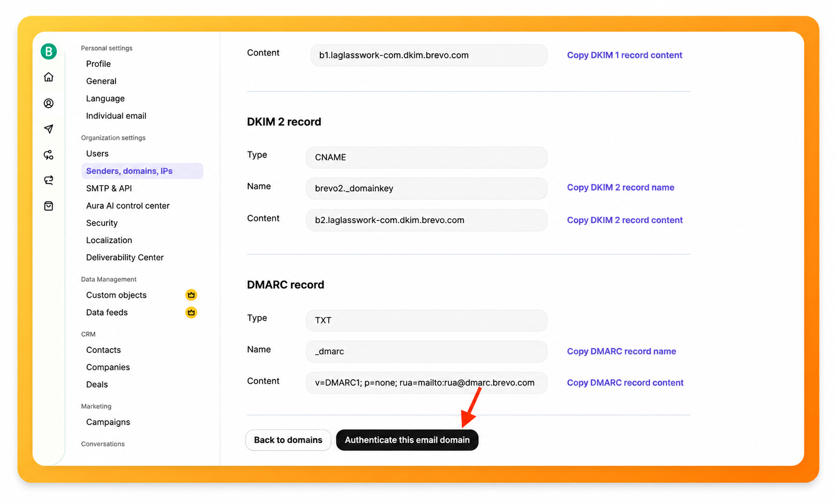Screen dimensions: 836x504
Task: Open the Home icon in sidebar
Action: pyautogui.click(x=49, y=77)
